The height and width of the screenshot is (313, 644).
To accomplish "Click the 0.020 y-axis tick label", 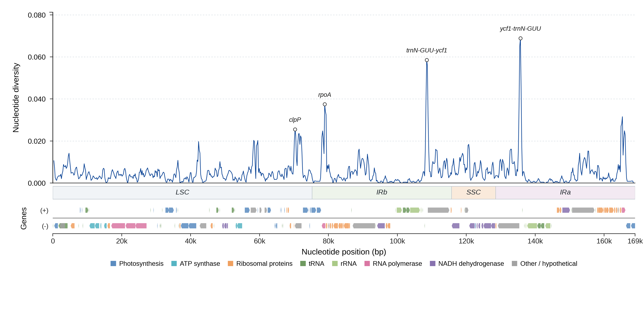I will tap(37, 141).
